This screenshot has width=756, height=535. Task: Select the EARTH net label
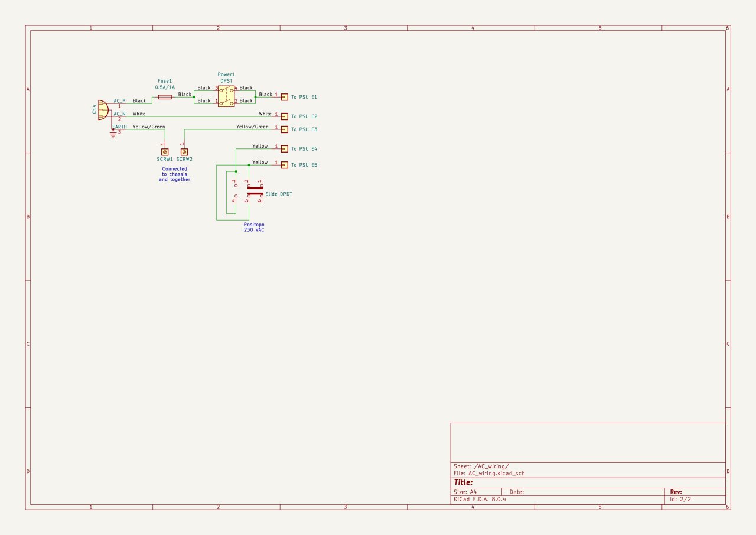[x=119, y=127]
